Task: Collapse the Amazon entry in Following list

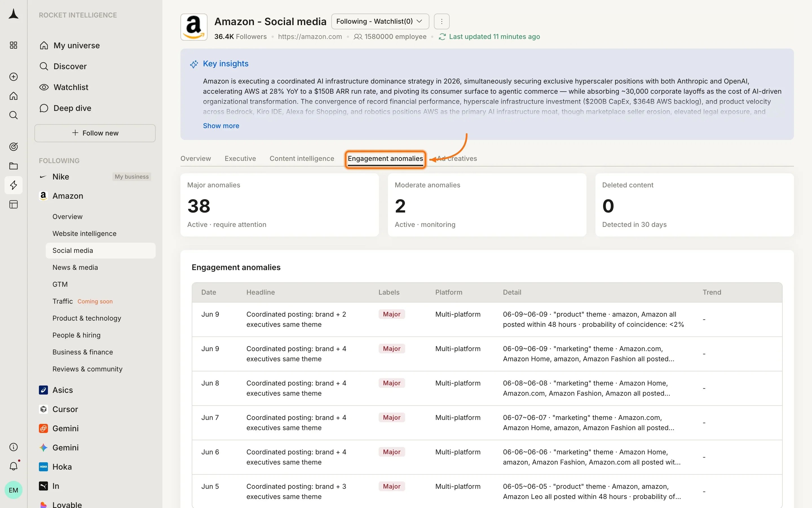Action: 67,196
